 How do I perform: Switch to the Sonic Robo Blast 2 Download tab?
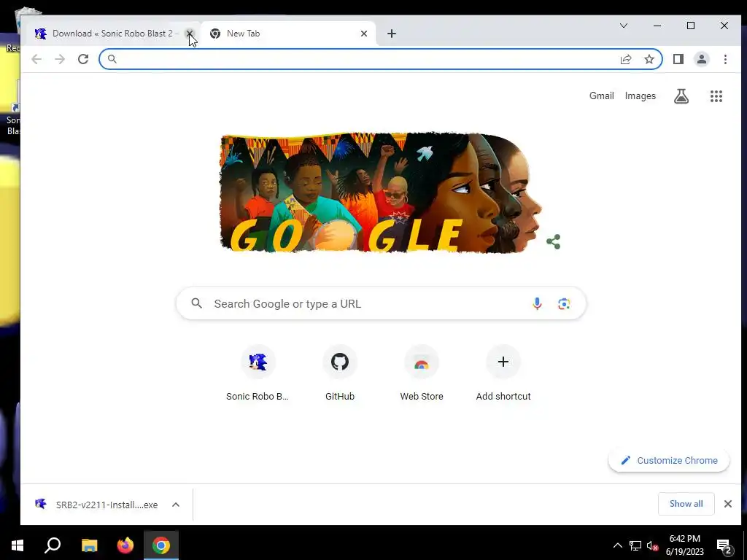108,34
